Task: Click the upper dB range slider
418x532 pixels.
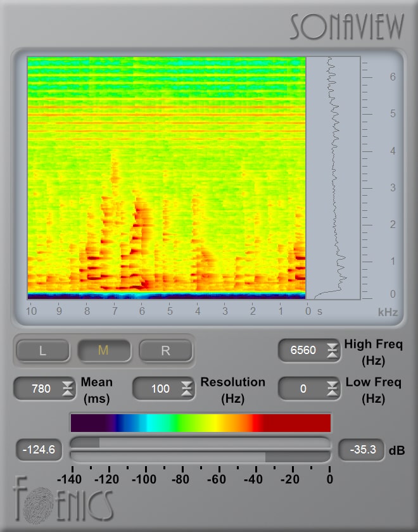Action: click(200, 442)
